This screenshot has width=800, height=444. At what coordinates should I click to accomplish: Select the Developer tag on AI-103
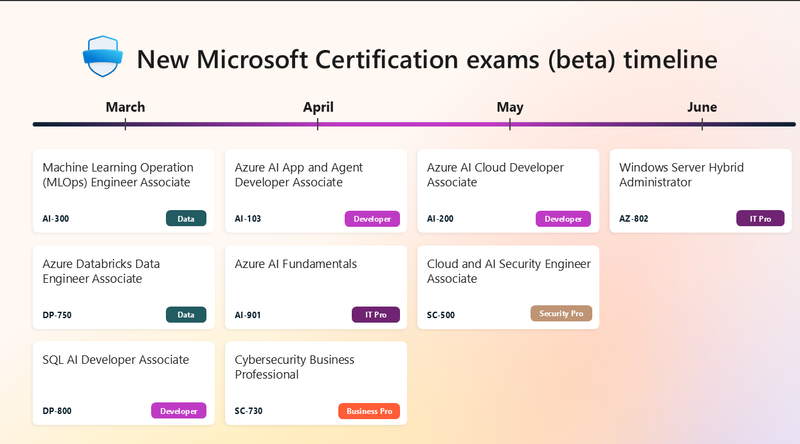click(x=372, y=218)
